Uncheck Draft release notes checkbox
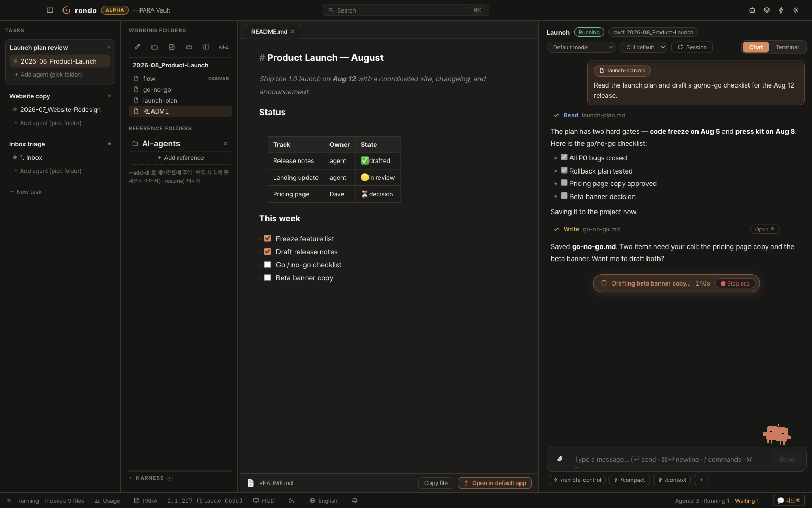The width and height of the screenshot is (812, 508). point(268,251)
